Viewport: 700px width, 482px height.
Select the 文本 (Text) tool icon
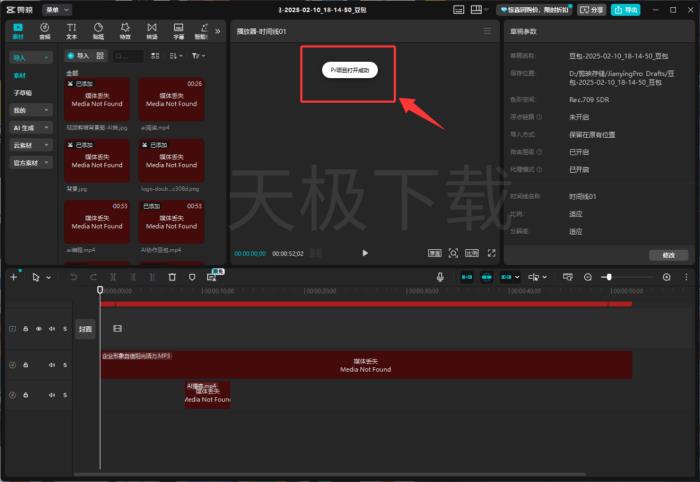[71, 31]
